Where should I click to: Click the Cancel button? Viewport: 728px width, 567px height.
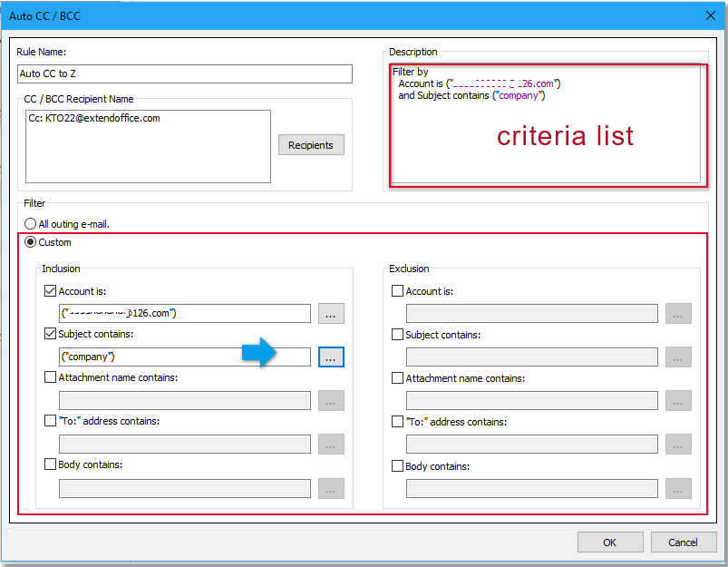[x=683, y=542]
